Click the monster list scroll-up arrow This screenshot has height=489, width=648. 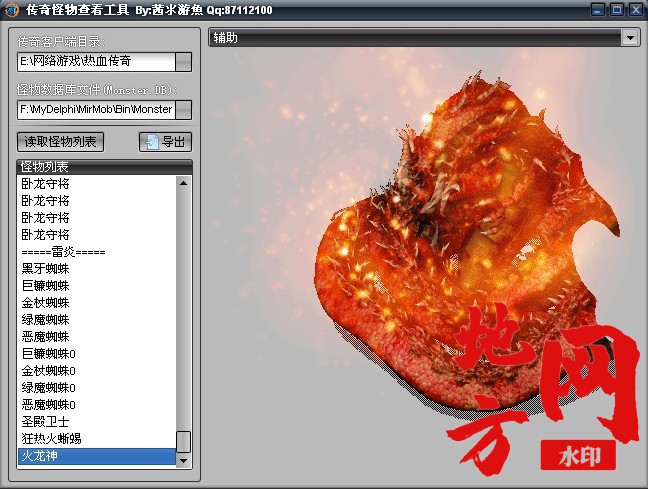tap(183, 183)
